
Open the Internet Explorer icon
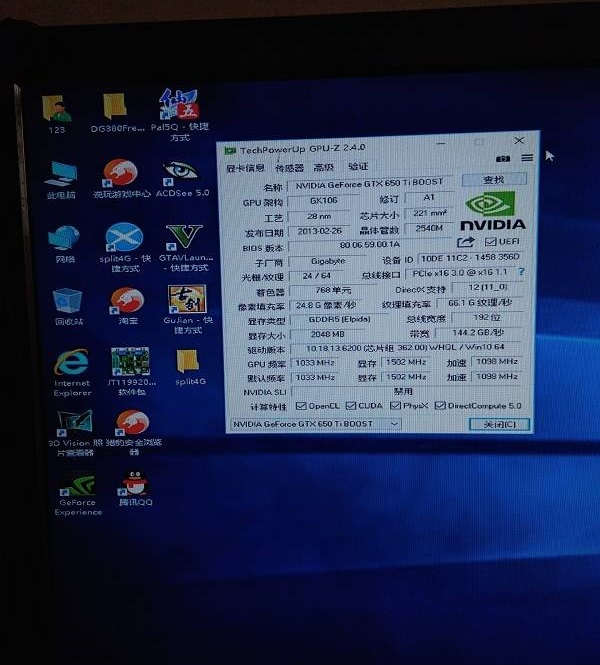pyautogui.click(x=71, y=363)
